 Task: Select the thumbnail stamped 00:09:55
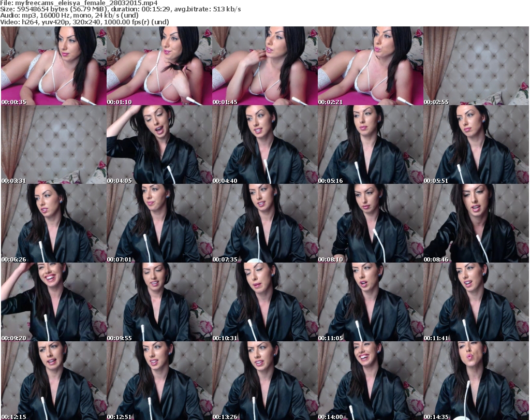click(159, 302)
